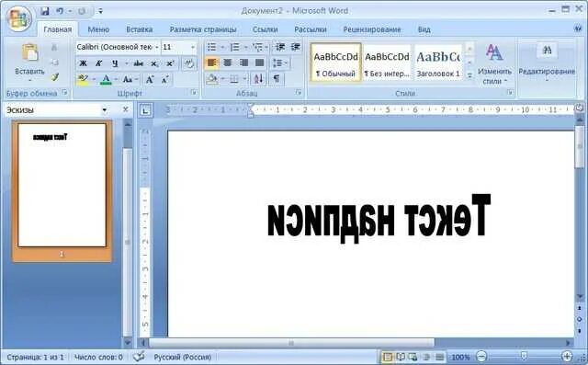The width and height of the screenshot is (588, 365).
Task: Shrink font size with the small A
Action: click(x=164, y=79)
